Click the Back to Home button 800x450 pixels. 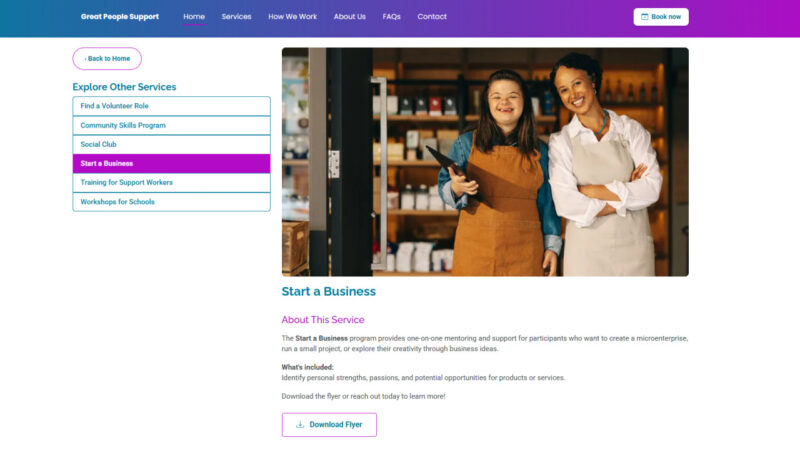coord(107,59)
